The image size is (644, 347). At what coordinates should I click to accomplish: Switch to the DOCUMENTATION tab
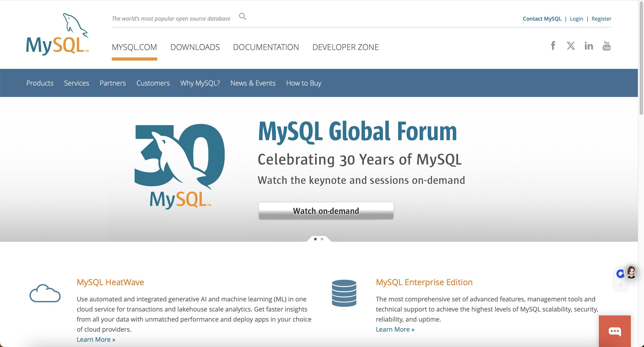[x=266, y=47]
